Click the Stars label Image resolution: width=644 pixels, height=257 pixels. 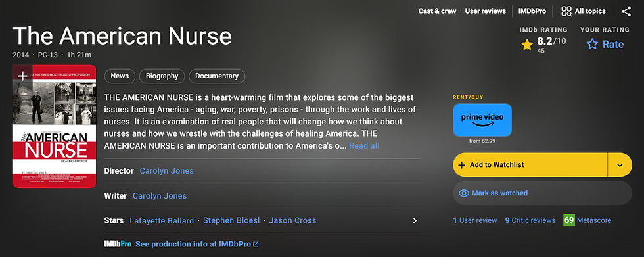point(114,220)
